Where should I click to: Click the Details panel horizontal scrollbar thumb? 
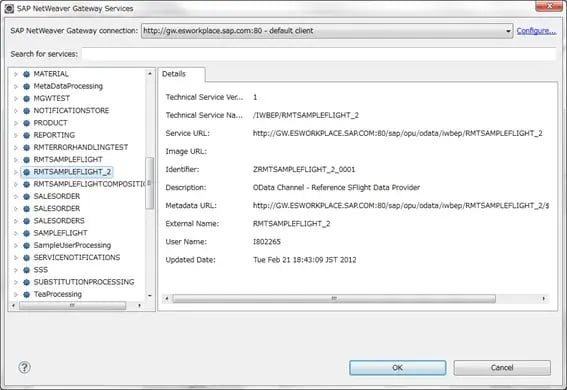(x=334, y=299)
